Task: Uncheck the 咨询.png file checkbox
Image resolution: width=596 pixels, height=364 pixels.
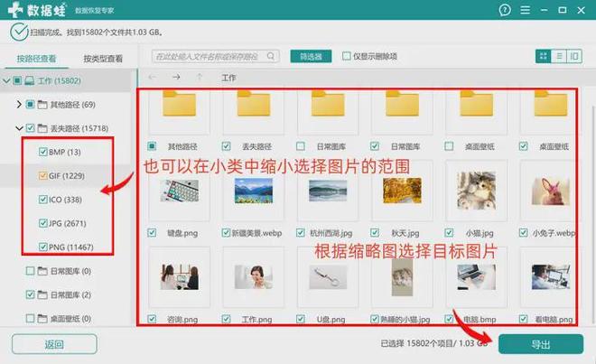Action: coord(152,319)
